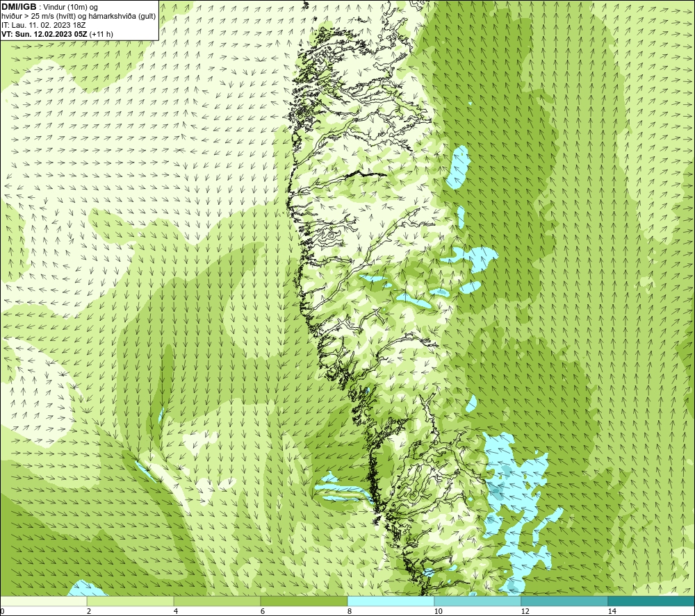695x616 pixels.
Task: Click the 4–6 m/s green legend swatch
Action: coord(217,601)
